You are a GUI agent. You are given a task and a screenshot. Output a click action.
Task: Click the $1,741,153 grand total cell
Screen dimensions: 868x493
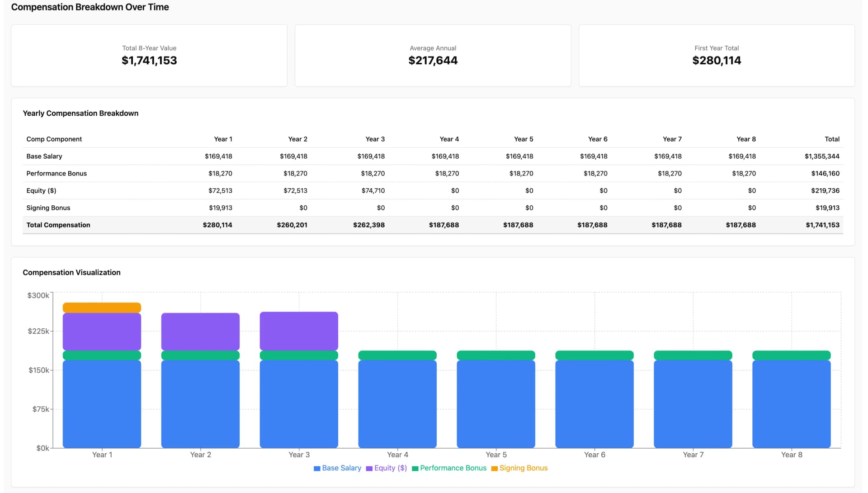(822, 225)
